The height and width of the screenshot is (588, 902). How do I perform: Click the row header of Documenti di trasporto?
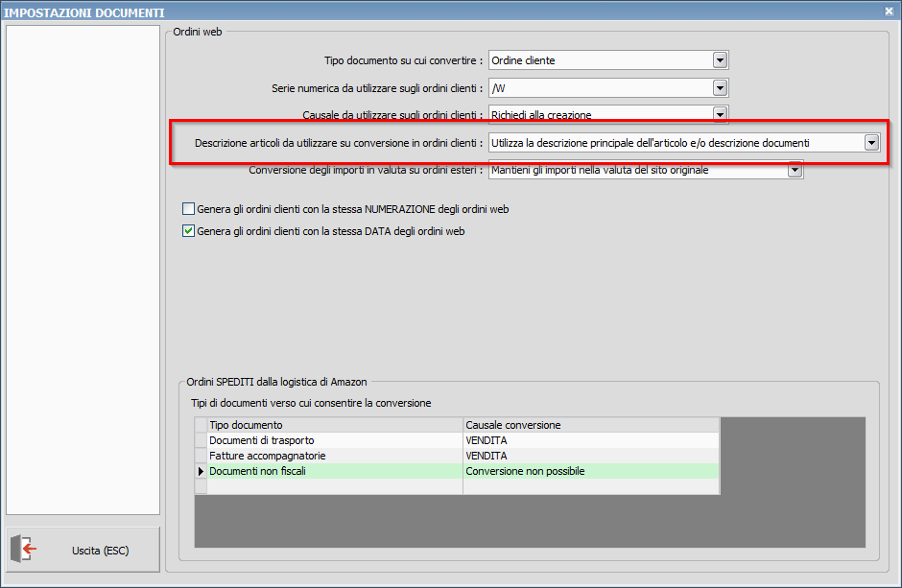(x=201, y=440)
